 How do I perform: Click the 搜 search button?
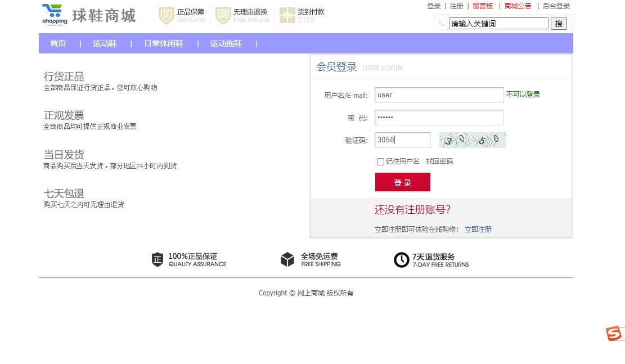tap(559, 23)
